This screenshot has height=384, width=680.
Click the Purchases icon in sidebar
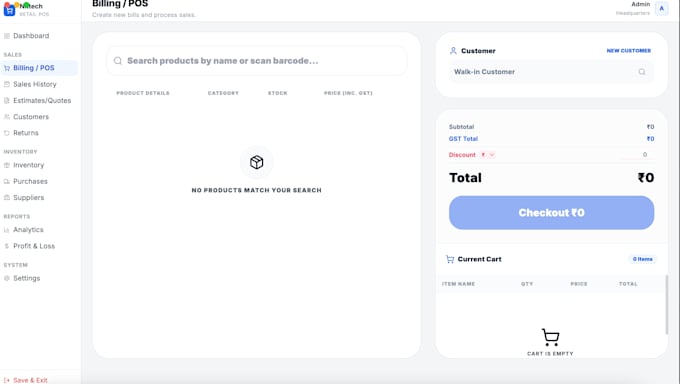coord(7,181)
